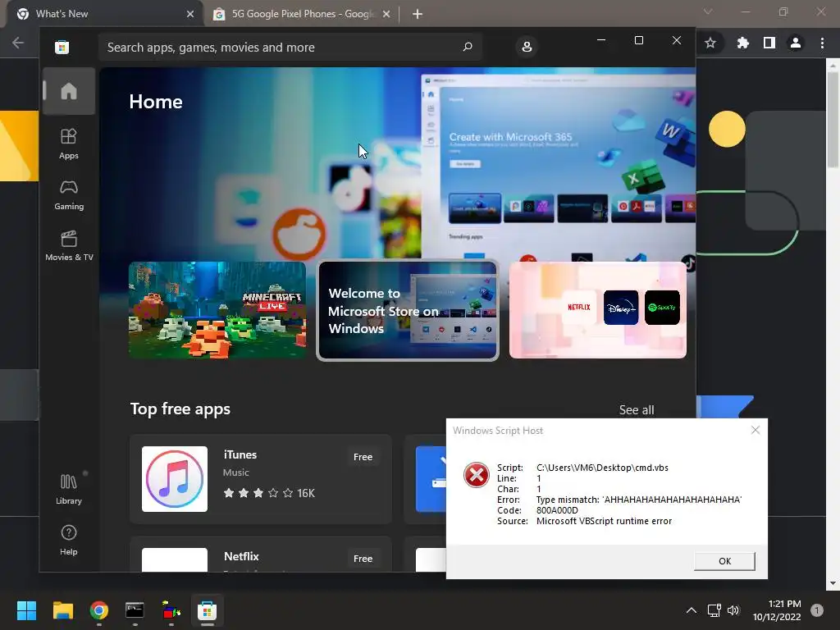This screenshot has height=630, width=840.
Task: Click the Free button for iTunes
Action: click(x=363, y=457)
